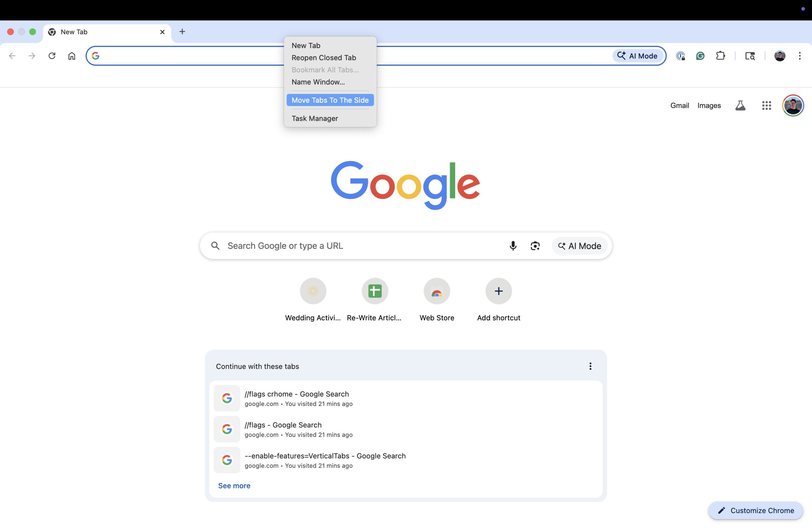Open the //flags - Google Search suggestion

[x=283, y=425]
